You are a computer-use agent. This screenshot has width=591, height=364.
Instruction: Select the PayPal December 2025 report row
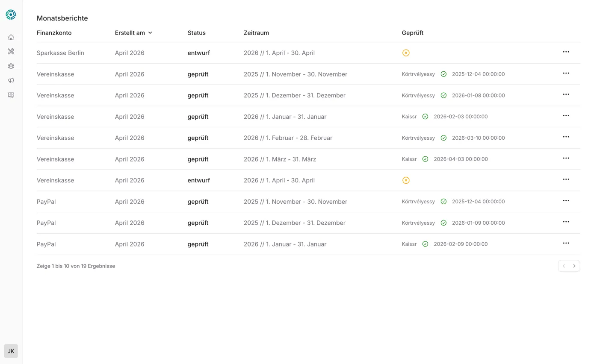coord(294,223)
